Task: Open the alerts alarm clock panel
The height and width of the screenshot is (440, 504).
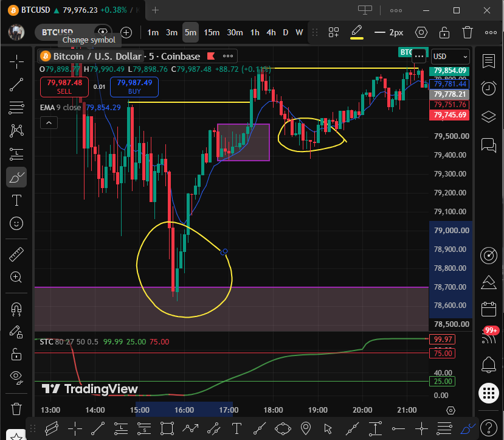Action: pos(489,88)
